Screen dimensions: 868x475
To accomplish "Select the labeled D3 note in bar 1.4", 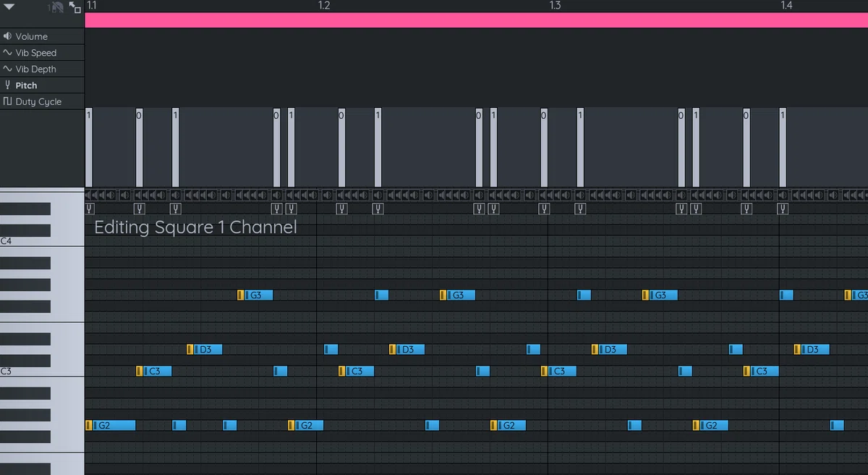I will pos(812,349).
